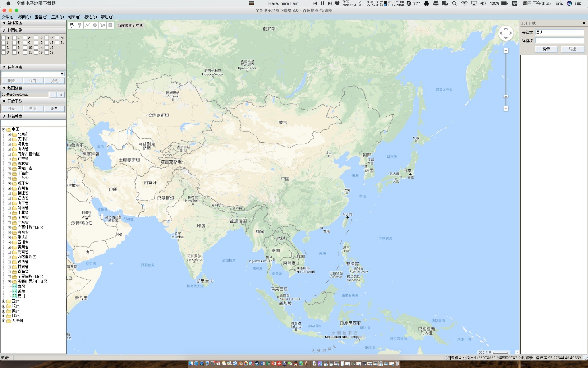Check map level 21 checkbox
This screenshot has height=368, width=588.
click(x=57, y=43)
